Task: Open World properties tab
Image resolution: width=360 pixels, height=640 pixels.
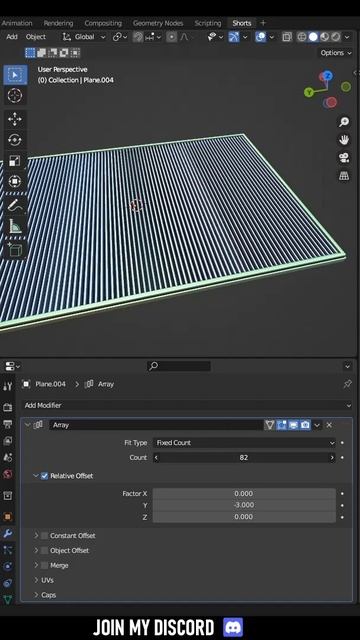Action: click(x=7, y=474)
